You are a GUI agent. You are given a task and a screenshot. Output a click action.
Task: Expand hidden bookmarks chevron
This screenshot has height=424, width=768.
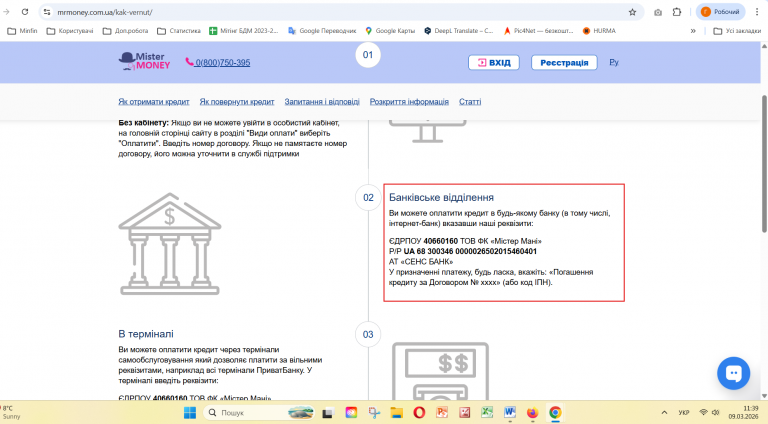click(x=693, y=31)
